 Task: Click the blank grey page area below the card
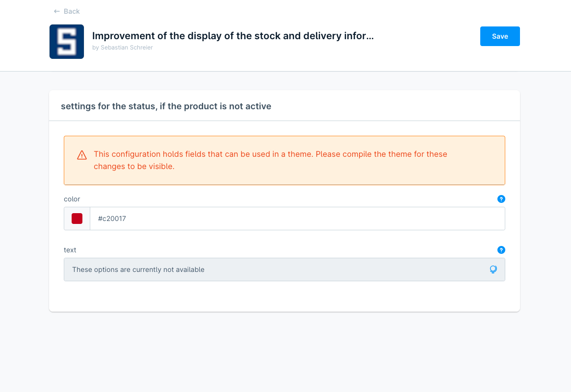[285, 353]
